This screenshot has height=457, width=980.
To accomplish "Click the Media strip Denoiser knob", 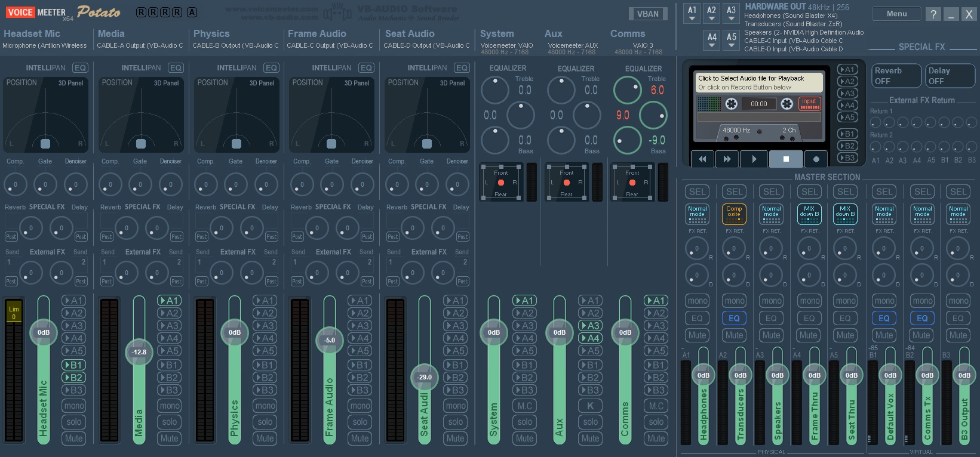I will click(x=171, y=184).
